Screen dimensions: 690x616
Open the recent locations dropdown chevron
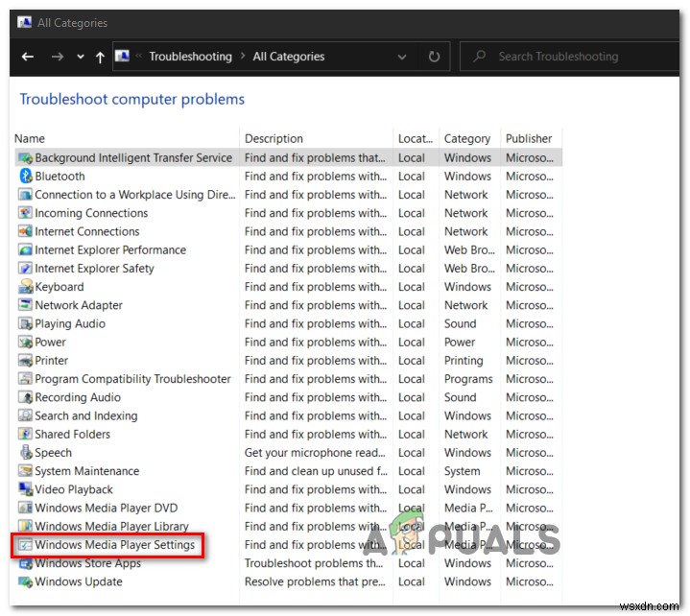[80, 57]
